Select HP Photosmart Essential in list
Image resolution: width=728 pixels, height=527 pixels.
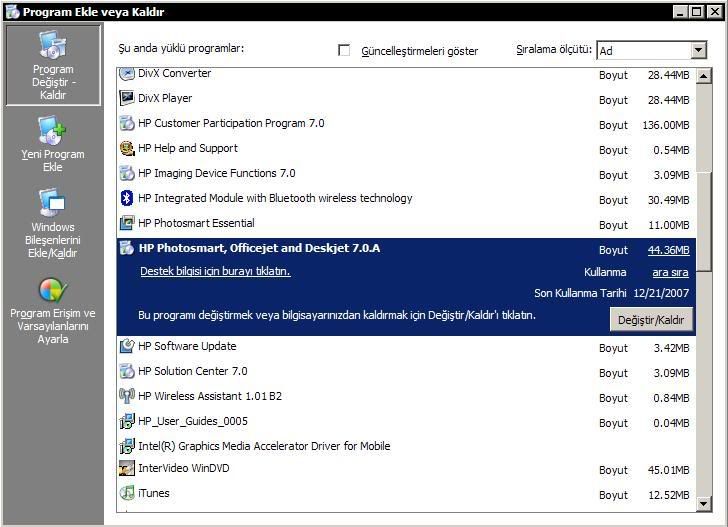click(196, 223)
